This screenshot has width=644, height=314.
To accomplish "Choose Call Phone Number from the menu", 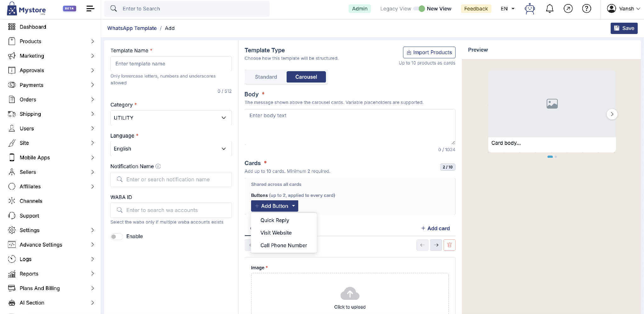I will tap(284, 245).
